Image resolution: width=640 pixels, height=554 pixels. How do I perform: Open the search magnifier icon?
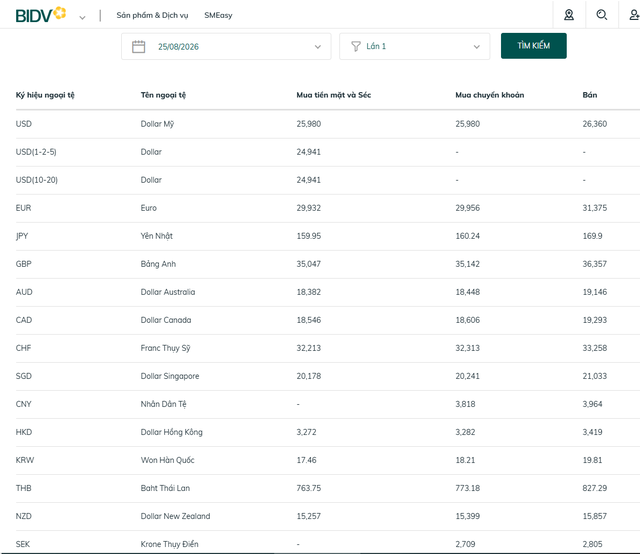point(602,15)
